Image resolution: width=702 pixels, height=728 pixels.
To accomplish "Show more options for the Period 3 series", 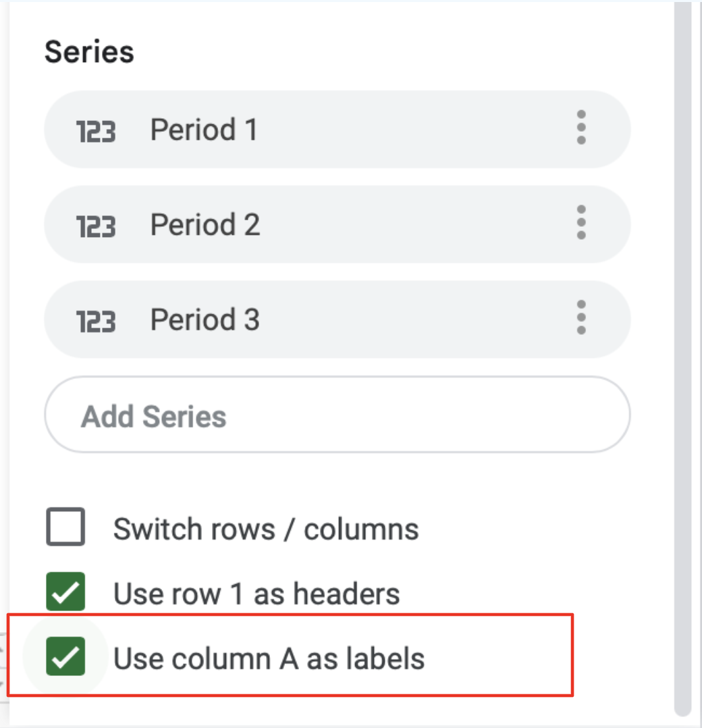I will (581, 318).
